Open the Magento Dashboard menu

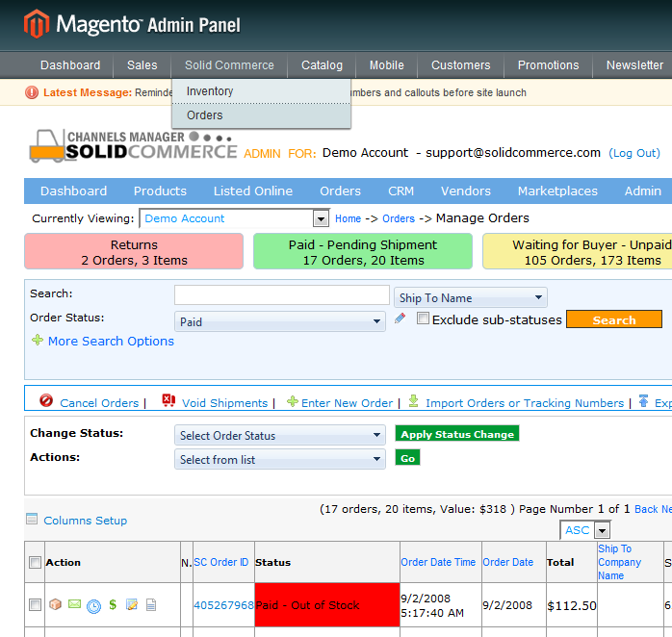[70, 65]
